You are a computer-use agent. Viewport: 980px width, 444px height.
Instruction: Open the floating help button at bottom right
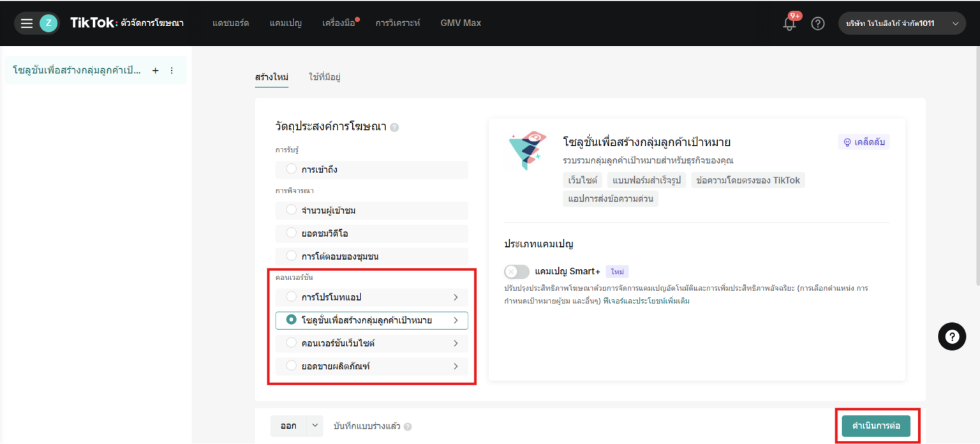951,336
